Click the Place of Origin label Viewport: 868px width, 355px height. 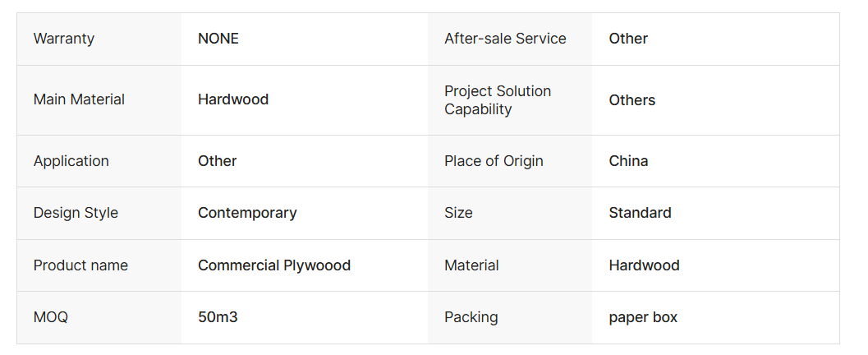(x=494, y=161)
